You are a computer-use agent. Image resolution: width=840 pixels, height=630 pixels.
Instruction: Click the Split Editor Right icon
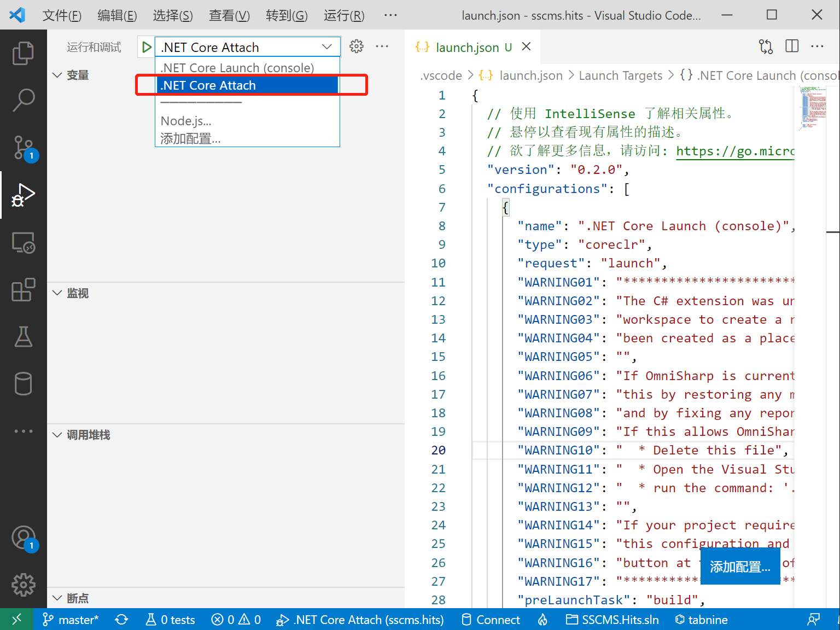tap(791, 46)
